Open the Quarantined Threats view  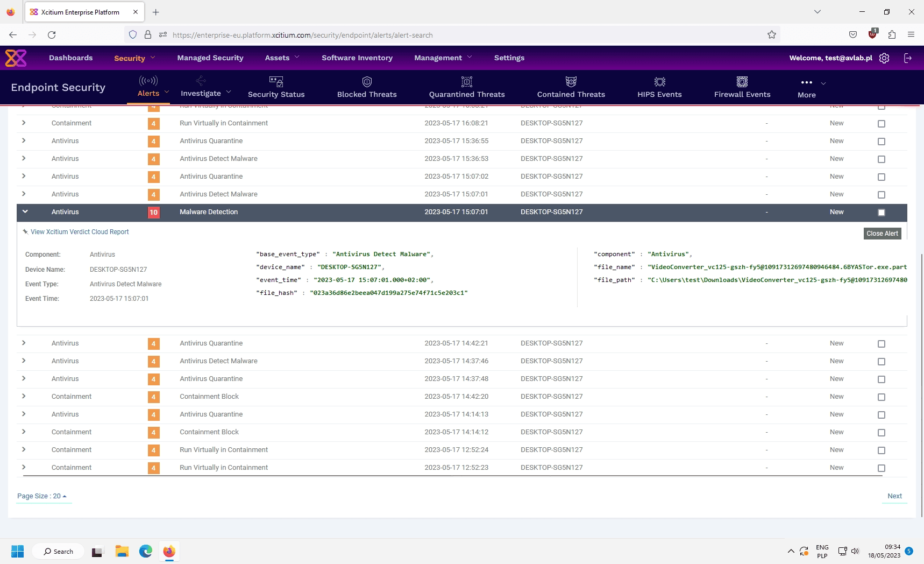[466, 88]
